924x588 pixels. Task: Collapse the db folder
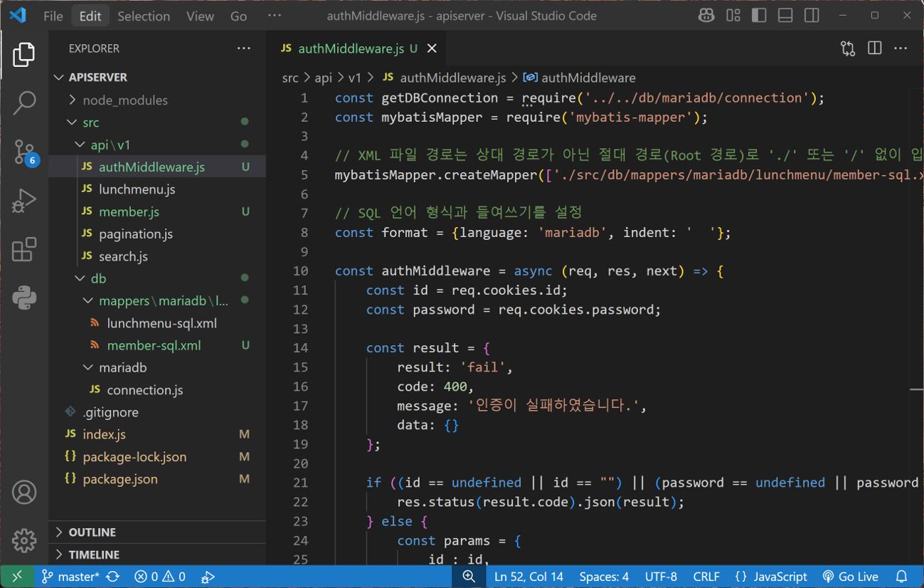(x=158, y=278)
